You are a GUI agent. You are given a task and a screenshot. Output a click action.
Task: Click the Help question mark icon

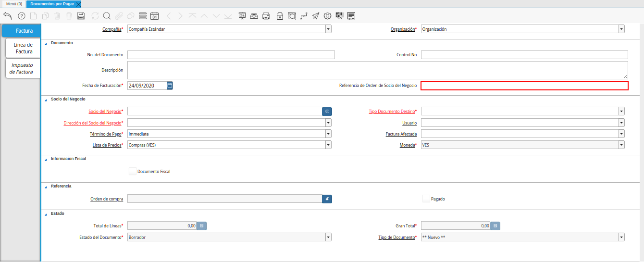click(x=21, y=16)
